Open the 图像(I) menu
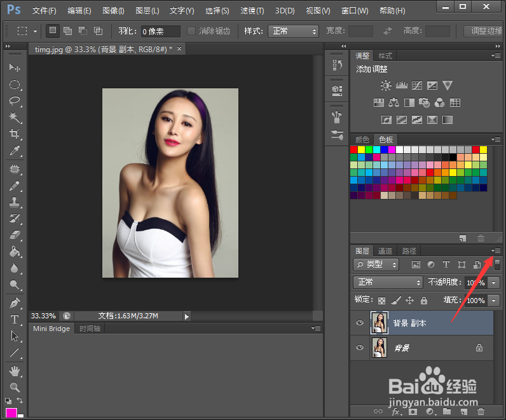Viewport: 506px width, 420px height. [113, 11]
